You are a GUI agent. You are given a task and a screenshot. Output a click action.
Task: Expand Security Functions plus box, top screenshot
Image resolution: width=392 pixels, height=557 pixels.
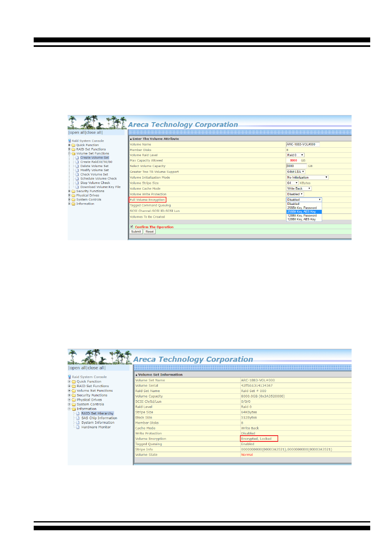(69, 191)
